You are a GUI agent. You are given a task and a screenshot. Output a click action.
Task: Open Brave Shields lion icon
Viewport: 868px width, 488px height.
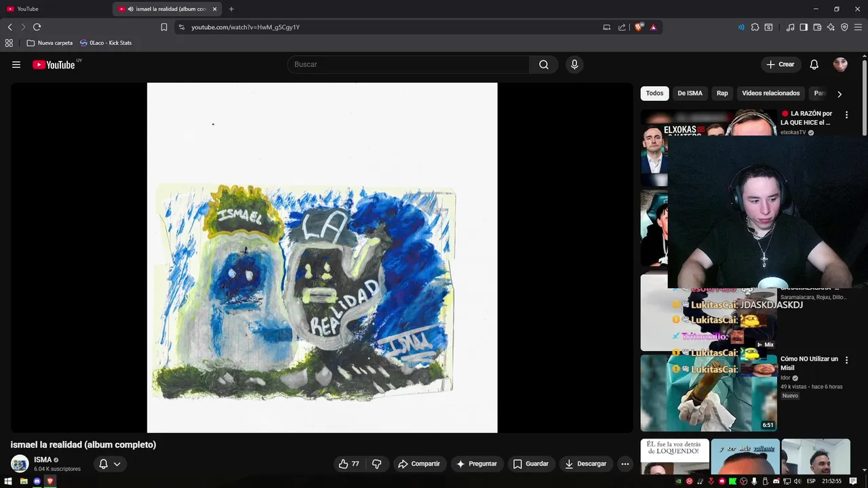click(x=639, y=27)
